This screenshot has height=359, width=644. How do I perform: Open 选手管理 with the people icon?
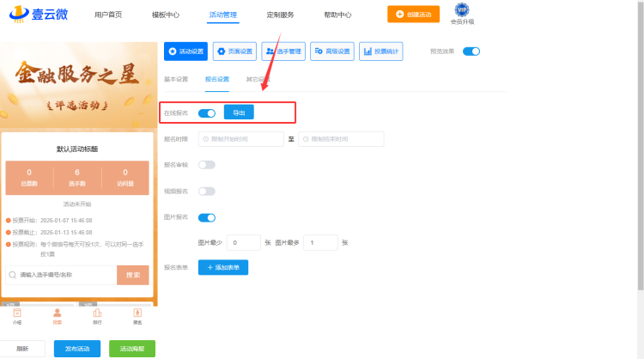[x=283, y=52]
